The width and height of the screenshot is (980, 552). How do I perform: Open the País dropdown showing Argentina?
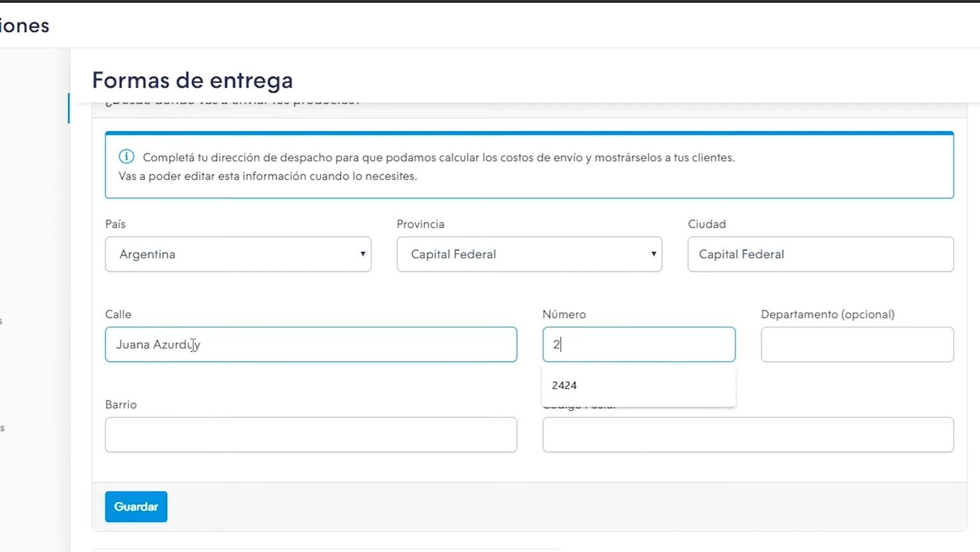point(238,254)
